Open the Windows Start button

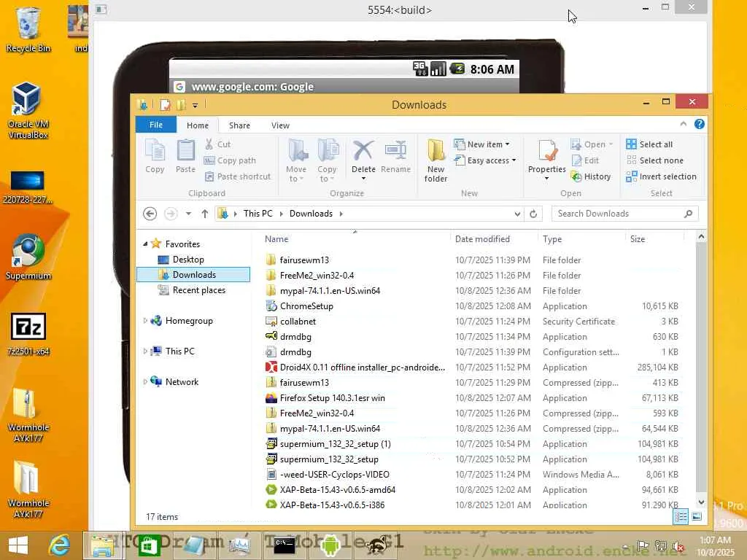click(x=18, y=545)
